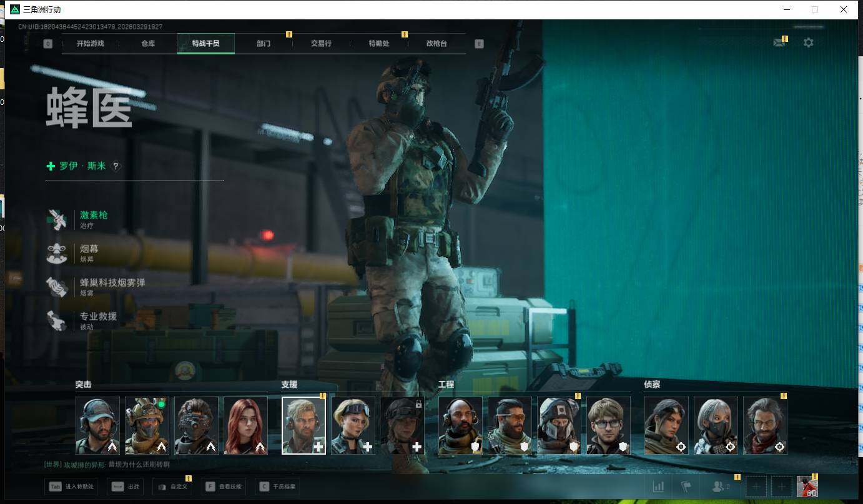Pick the 突击 operator with green-light helmet
The width and height of the screenshot is (863, 504).
pyautogui.click(x=147, y=425)
